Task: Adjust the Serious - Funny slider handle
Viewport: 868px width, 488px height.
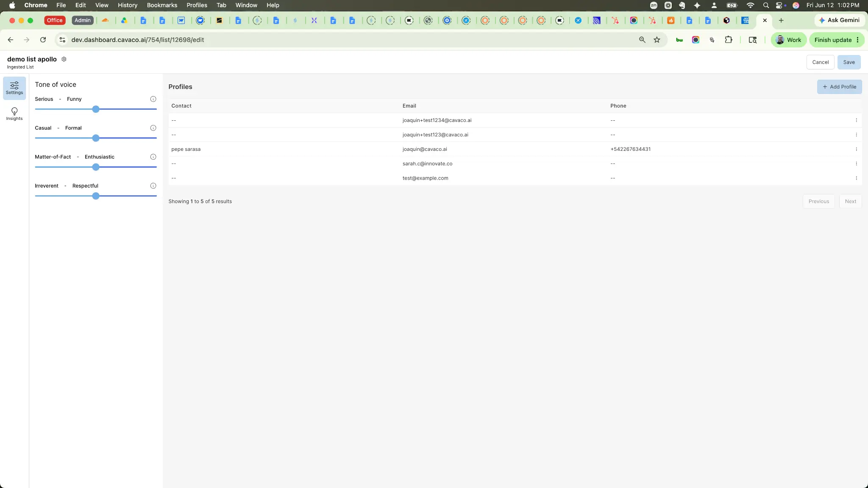Action: click(96, 109)
